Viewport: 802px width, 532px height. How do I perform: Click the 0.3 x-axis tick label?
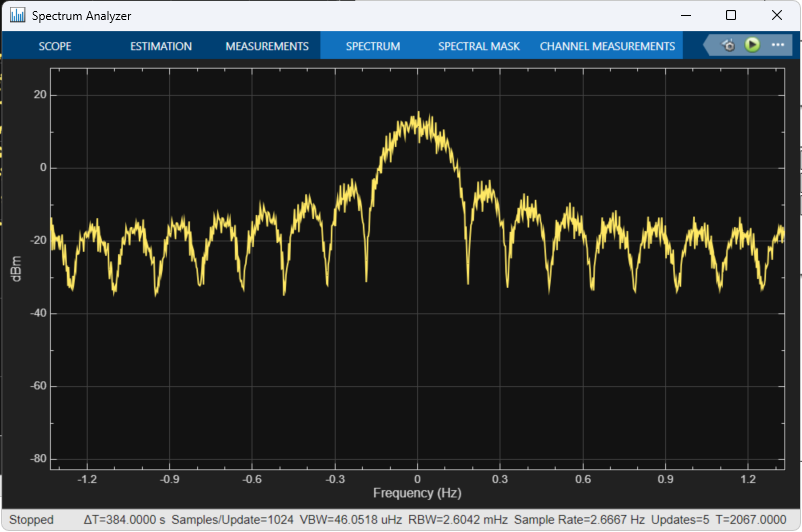pyautogui.click(x=500, y=479)
